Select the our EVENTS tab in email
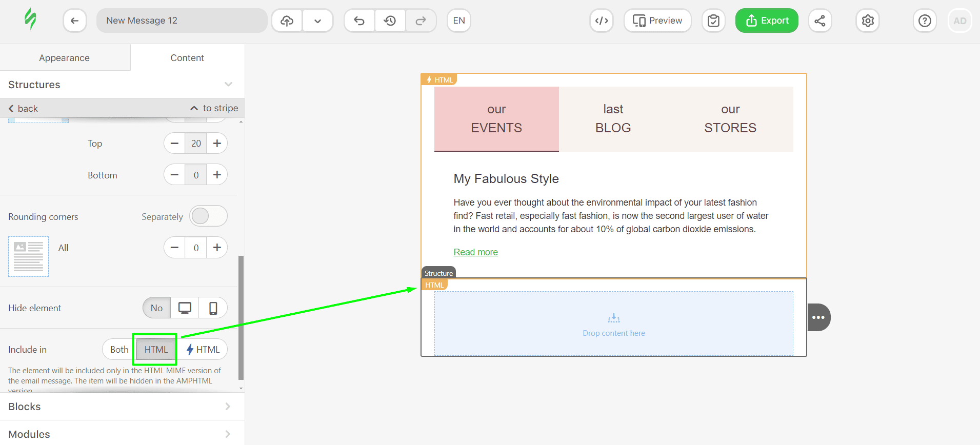Viewport: 980px width, 445px height. (x=496, y=119)
